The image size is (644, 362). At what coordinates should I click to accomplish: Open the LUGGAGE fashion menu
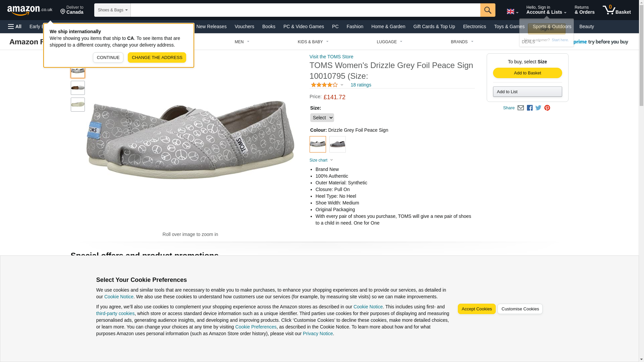pyautogui.click(x=389, y=42)
